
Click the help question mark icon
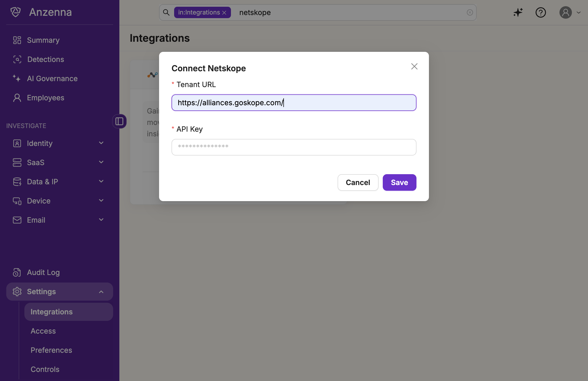tap(541, 12)
